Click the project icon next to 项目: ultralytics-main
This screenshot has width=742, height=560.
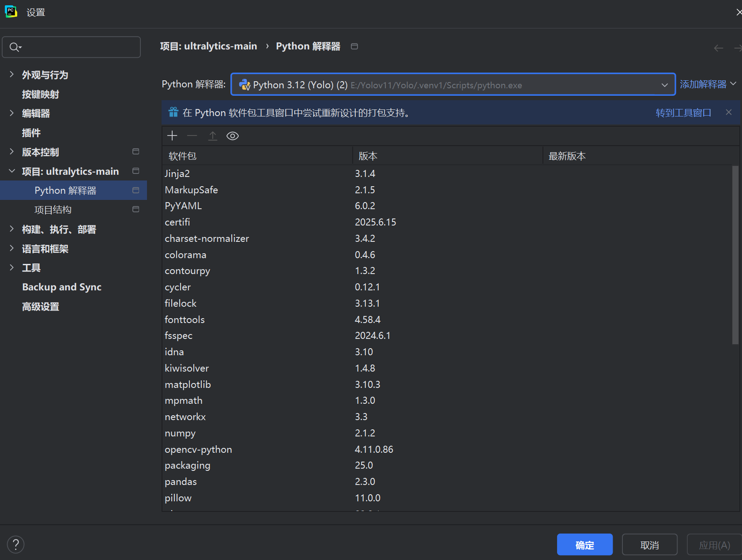(x=136, y=171)
